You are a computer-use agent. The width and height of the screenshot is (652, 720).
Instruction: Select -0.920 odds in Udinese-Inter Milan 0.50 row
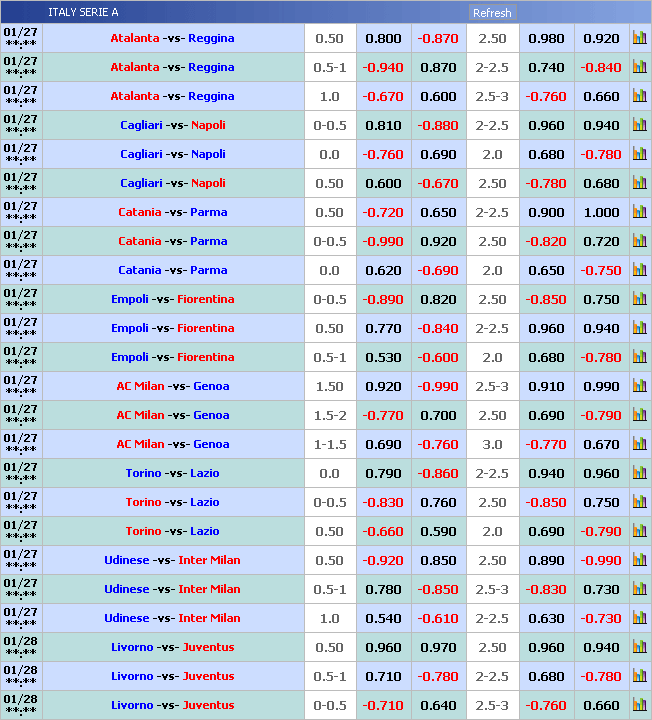pos(383,560)
